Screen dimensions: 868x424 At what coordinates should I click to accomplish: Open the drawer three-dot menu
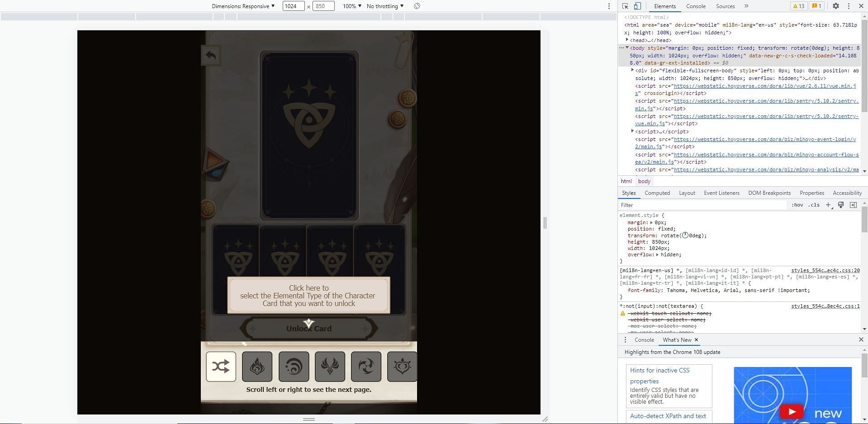[625, 340]
